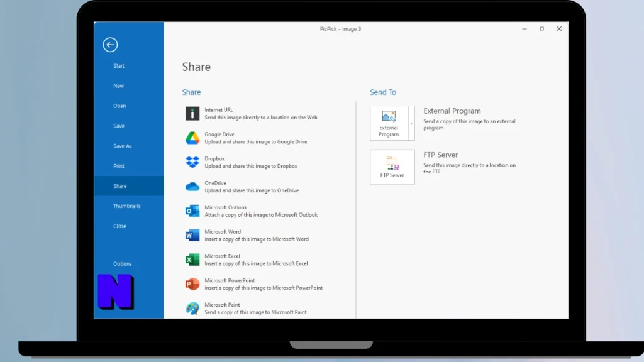Select Print in the sidebar

119,166
